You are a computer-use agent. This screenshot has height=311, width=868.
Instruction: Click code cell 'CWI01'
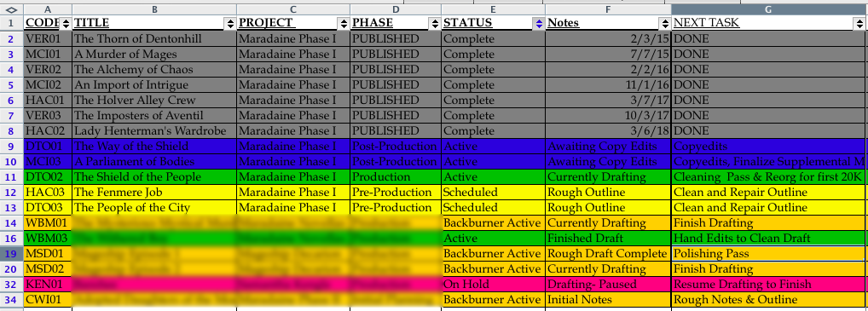coord(48,299)
